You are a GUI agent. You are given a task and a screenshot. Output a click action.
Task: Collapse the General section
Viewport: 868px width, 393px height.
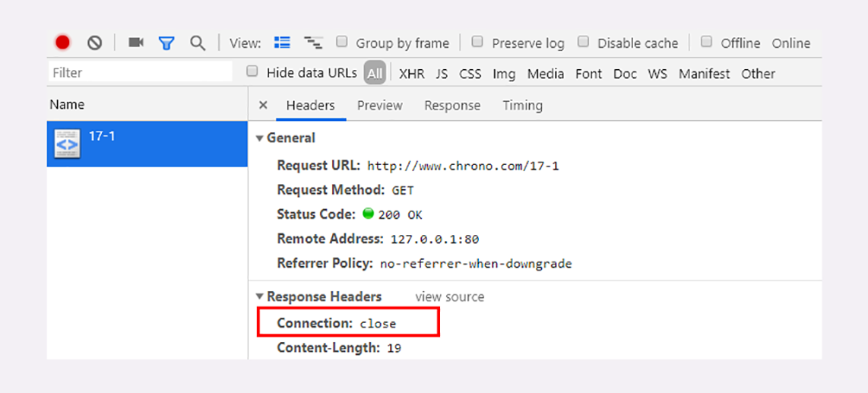coord(260,138)
